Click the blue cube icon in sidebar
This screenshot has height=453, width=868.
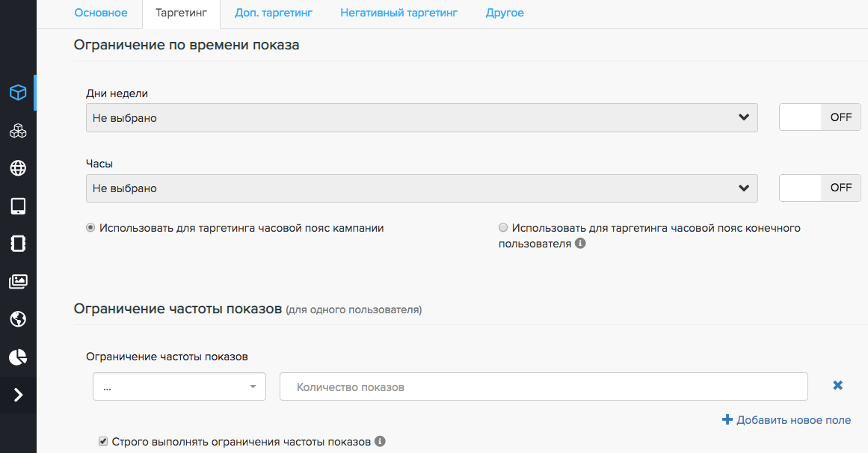click(18, 93)
